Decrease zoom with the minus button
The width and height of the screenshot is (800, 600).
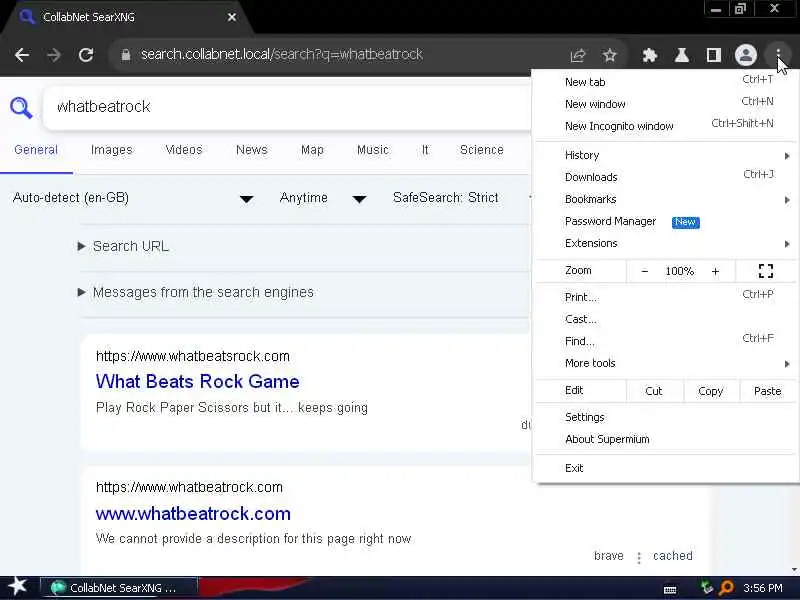644,271
